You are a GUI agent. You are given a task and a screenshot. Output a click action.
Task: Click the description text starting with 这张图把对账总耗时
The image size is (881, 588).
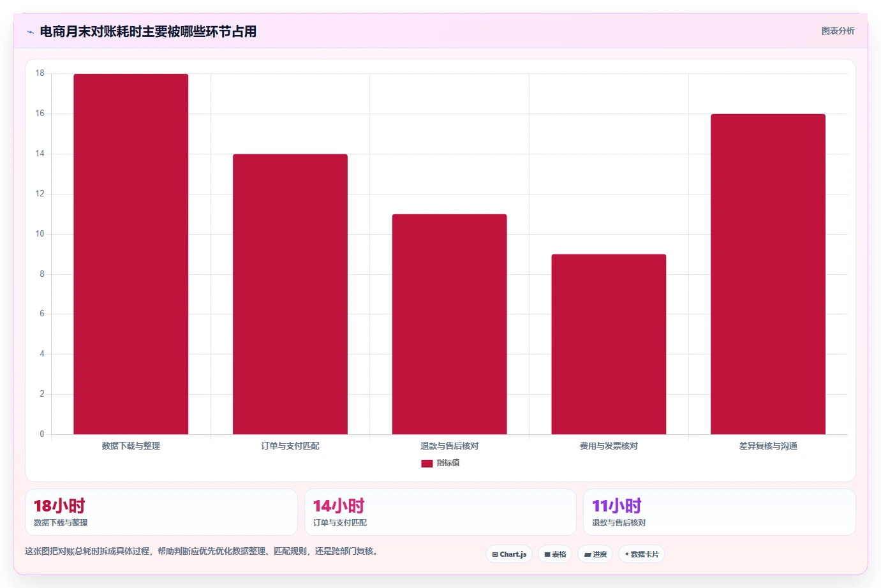202,551
